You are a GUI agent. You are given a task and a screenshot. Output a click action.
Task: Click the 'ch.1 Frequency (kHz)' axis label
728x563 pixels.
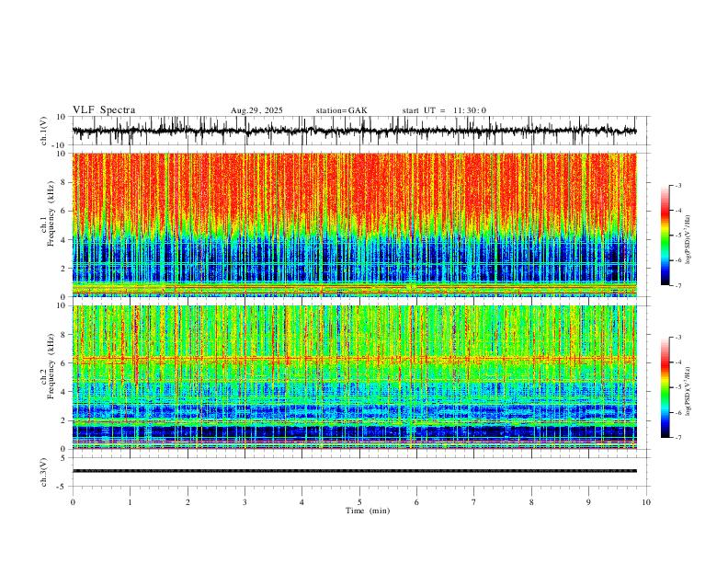click(48, 212)
